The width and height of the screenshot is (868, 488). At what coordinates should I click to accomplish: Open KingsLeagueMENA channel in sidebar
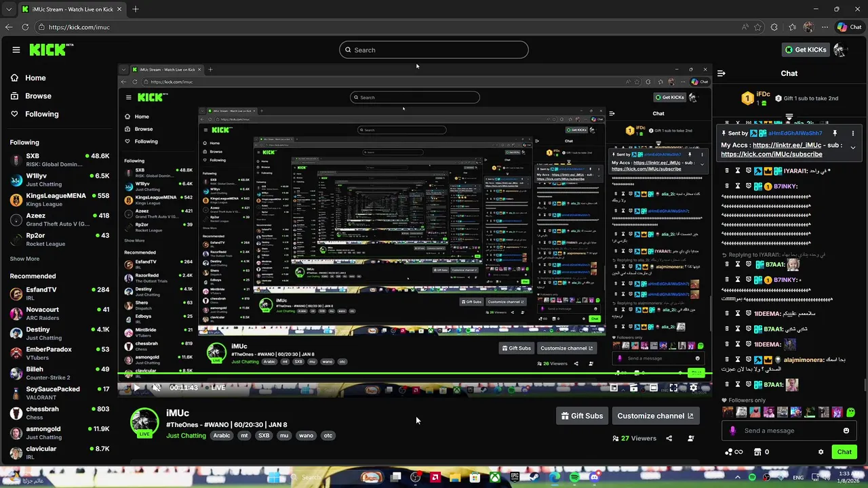pyautogui.click(x=60, y=199)
